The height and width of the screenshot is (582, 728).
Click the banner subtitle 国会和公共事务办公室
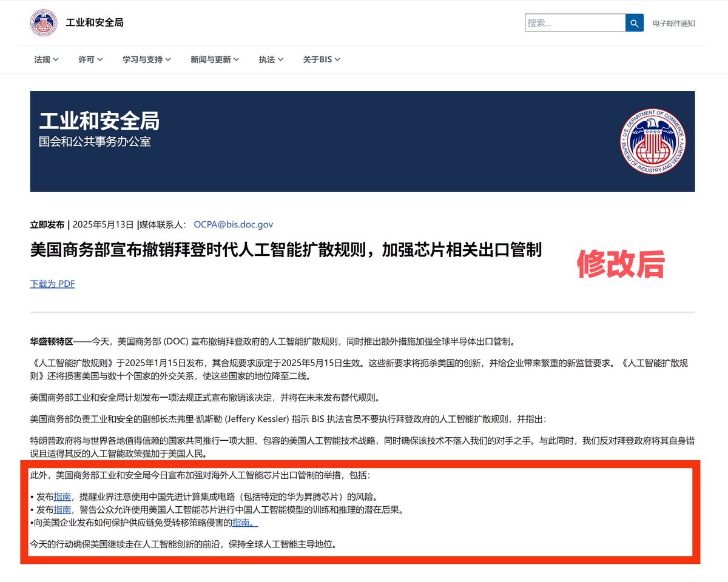(x=95, y=142)
